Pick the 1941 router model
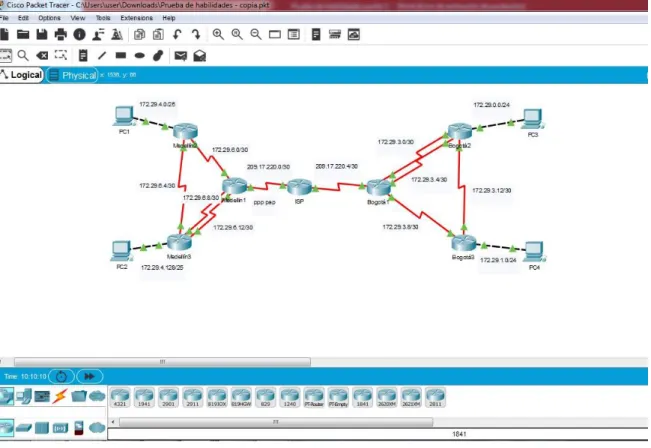Image resolution: width=651 pixels, height=448 pixels. click(144, 397)
